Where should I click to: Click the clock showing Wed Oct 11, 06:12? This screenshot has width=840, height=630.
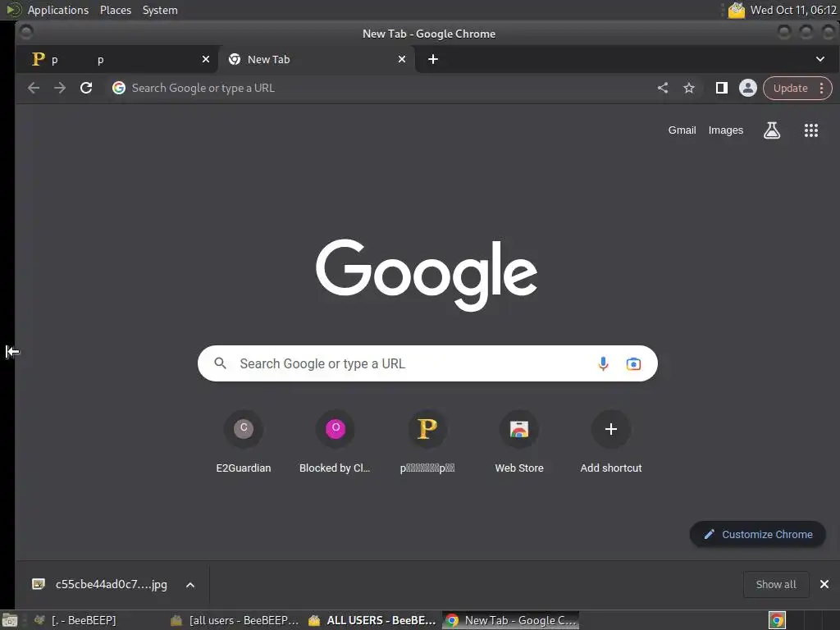(x=793, y=10)
